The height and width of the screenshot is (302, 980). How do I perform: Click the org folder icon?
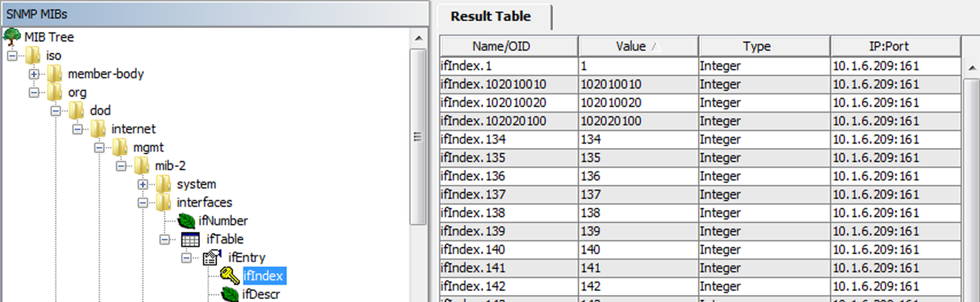(x=54, y=92)
